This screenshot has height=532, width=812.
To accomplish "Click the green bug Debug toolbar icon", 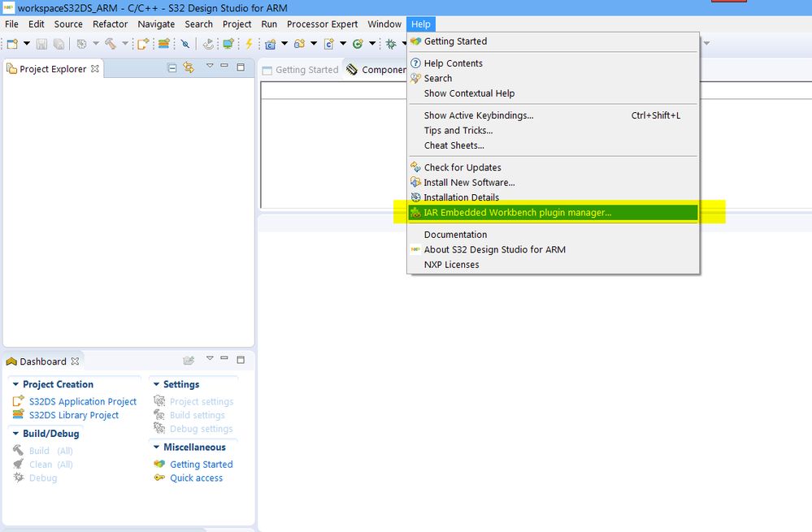I will 392,44.
